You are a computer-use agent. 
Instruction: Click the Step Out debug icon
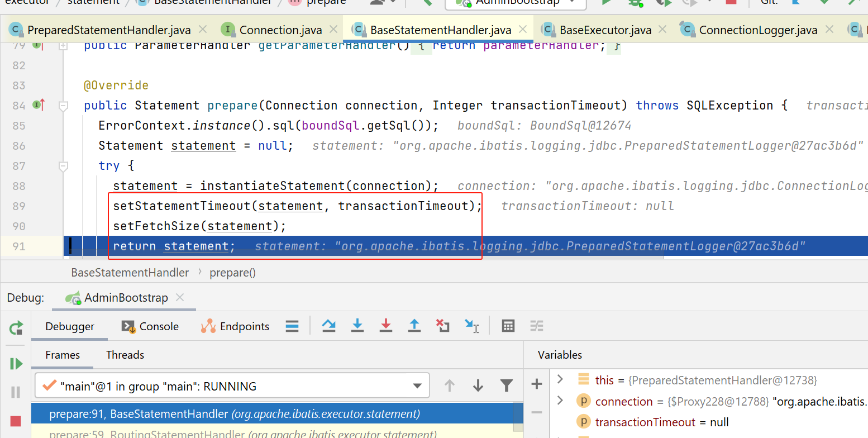coord(414,326)
